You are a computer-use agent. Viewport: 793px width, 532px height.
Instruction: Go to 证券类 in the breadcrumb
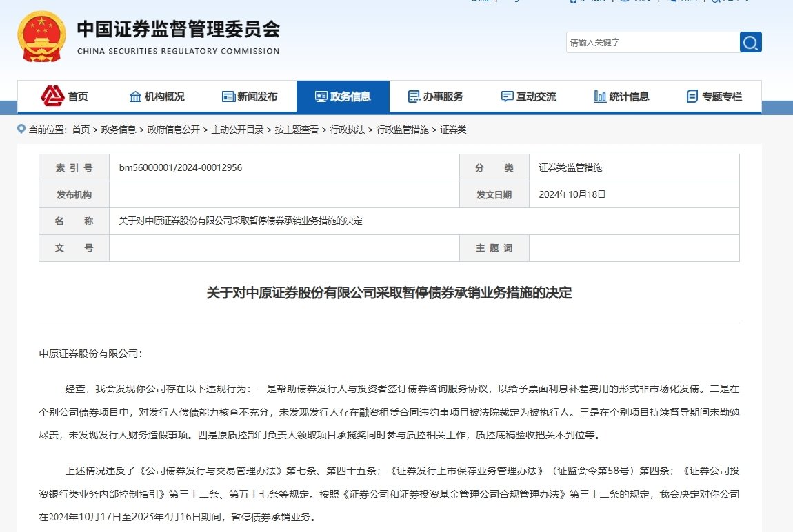453,130
